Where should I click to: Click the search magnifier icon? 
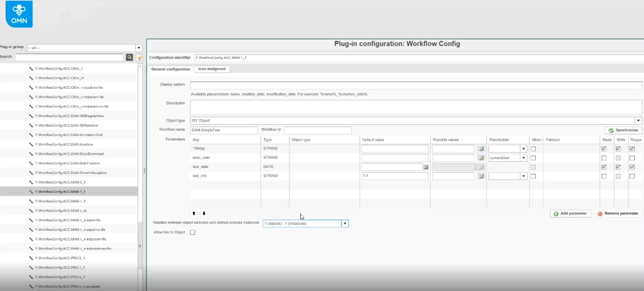[129, 57]
